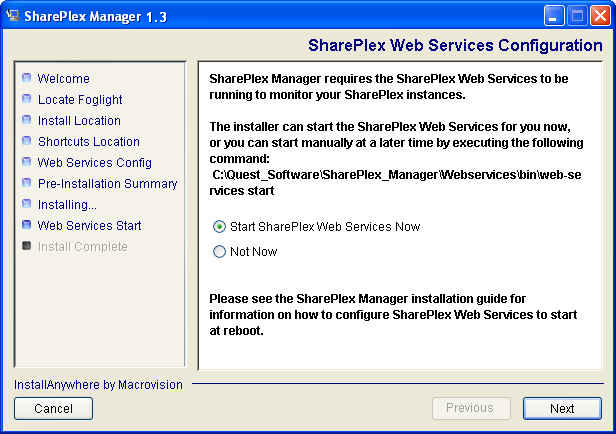The width and height of the screenshot is (616, 434).
Task: Click the SharePlex Web Services Configuration heading
Action: point(455,46)
